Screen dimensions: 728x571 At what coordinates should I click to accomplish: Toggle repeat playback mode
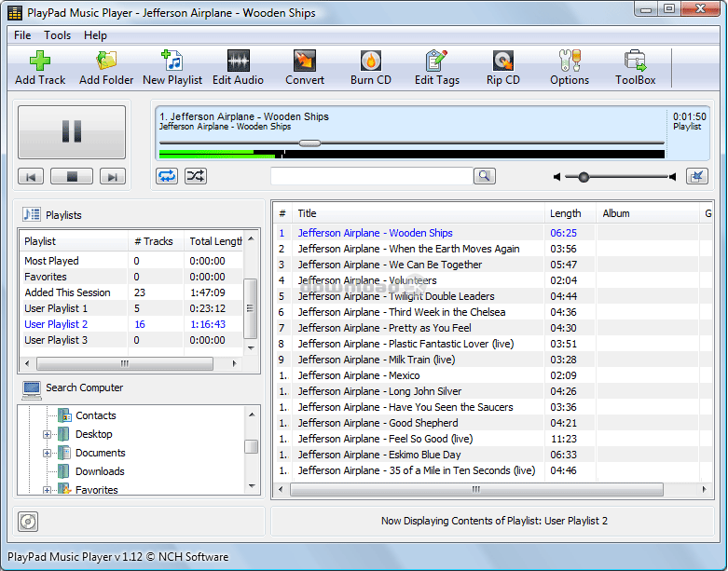click(167, 176)
